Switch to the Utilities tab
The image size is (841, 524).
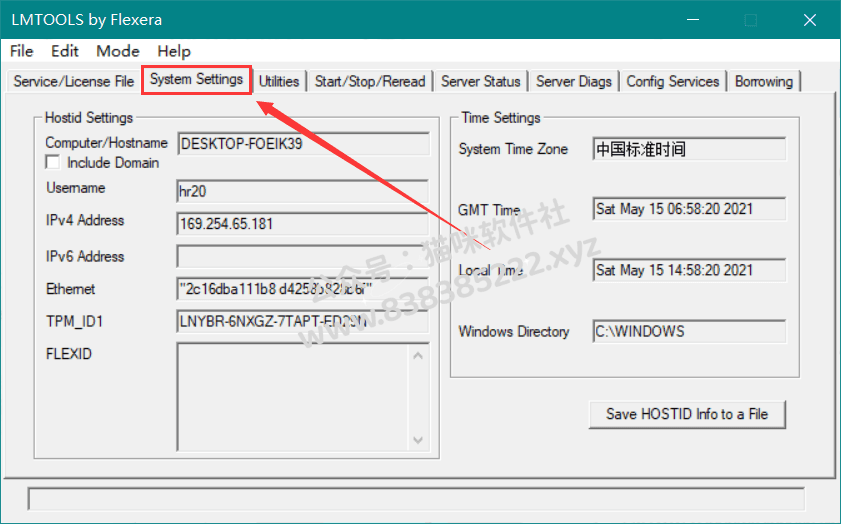279,82
